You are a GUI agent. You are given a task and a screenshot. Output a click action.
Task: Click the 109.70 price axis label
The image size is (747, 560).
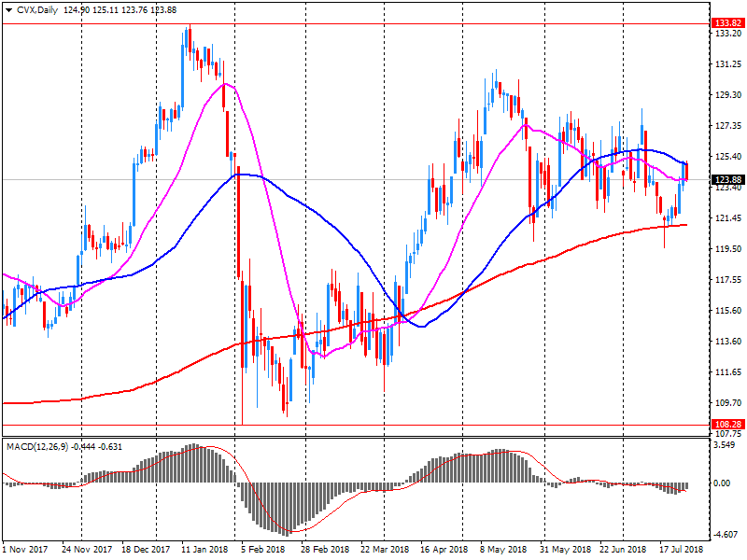tap(726, 403)
